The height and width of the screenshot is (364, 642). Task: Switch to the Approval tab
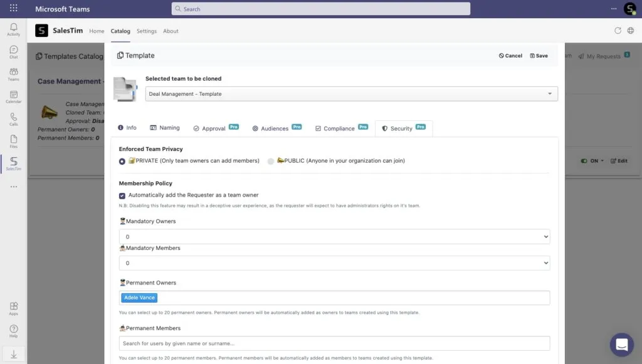tap(216, 128)
